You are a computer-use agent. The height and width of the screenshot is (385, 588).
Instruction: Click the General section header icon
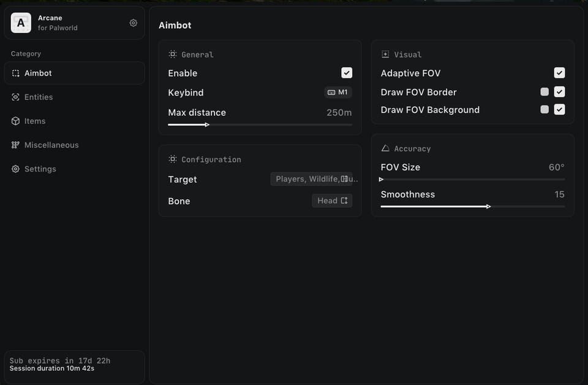tap(173, 55)
